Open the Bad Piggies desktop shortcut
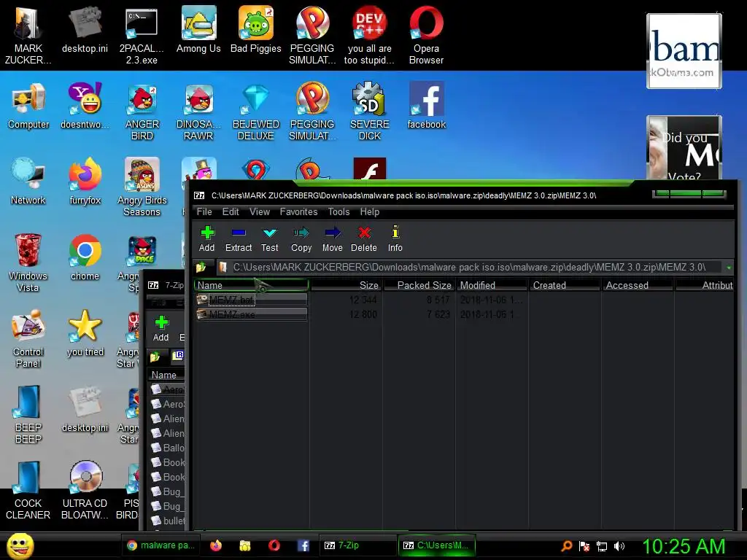Screen dimensions: 747x560 coord(256,30)
